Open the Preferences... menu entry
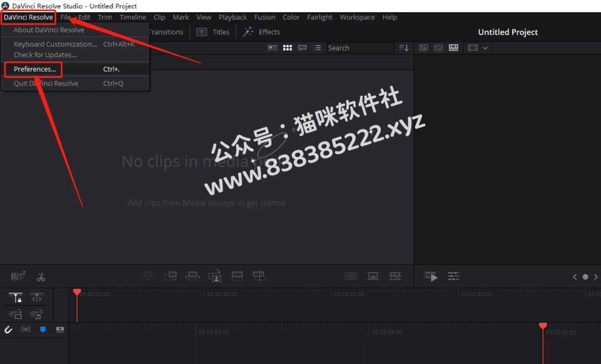 [75, 70]
